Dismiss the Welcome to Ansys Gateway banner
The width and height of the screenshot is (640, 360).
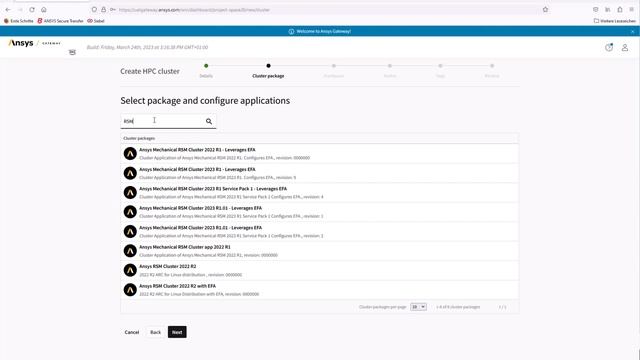click(x=633, y=31)
